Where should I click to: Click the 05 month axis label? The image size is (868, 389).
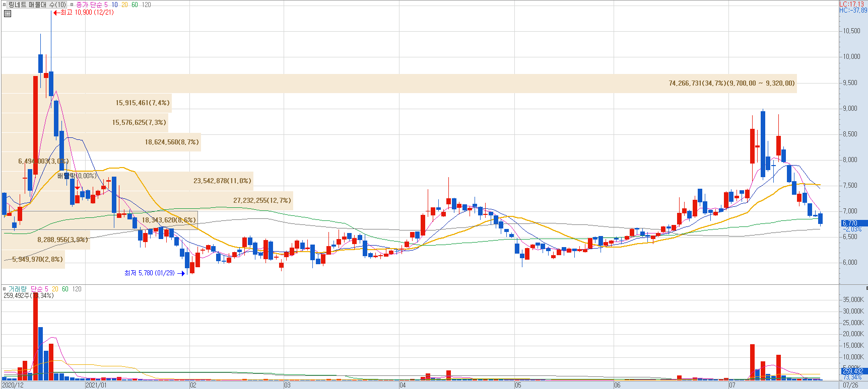click(x=518, y=385)
